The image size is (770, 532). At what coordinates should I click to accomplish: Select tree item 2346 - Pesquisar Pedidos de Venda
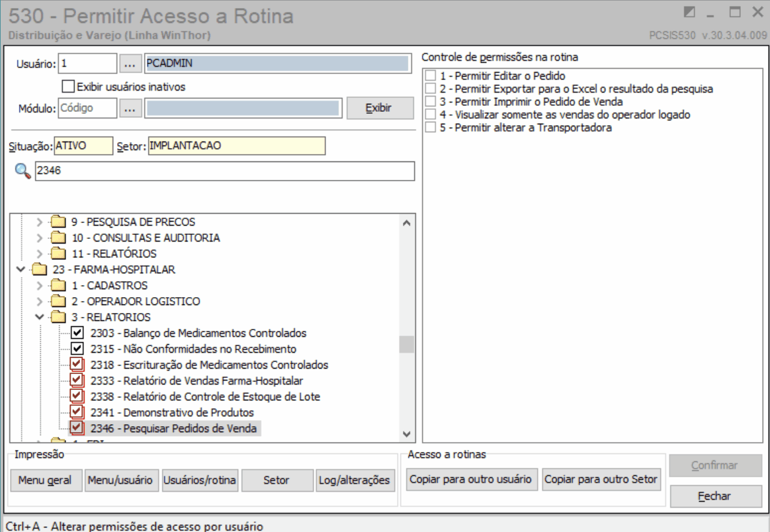pos(173,428)
